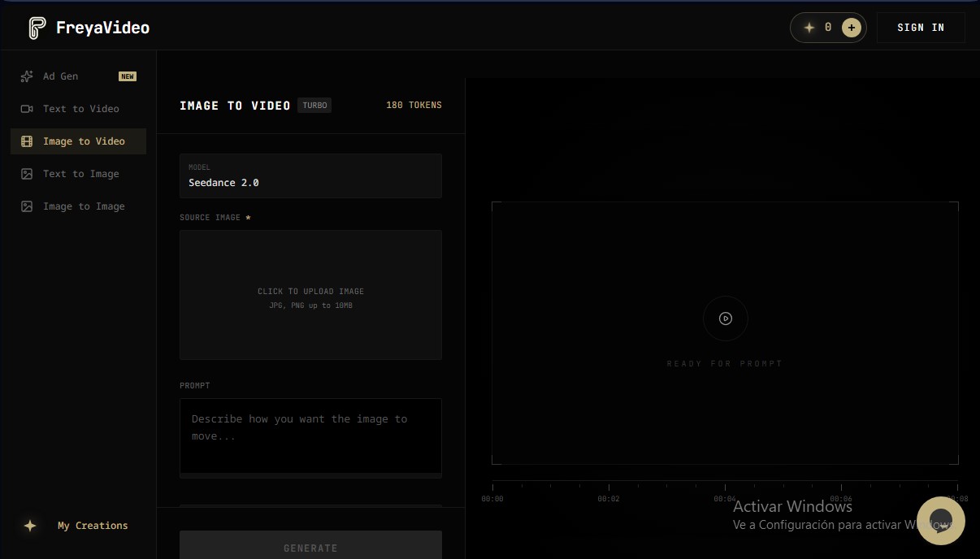This screenshot has height=559, width=980.
Task: Click the IMAGE TO VIDEO heading
Action: point(235,106)
